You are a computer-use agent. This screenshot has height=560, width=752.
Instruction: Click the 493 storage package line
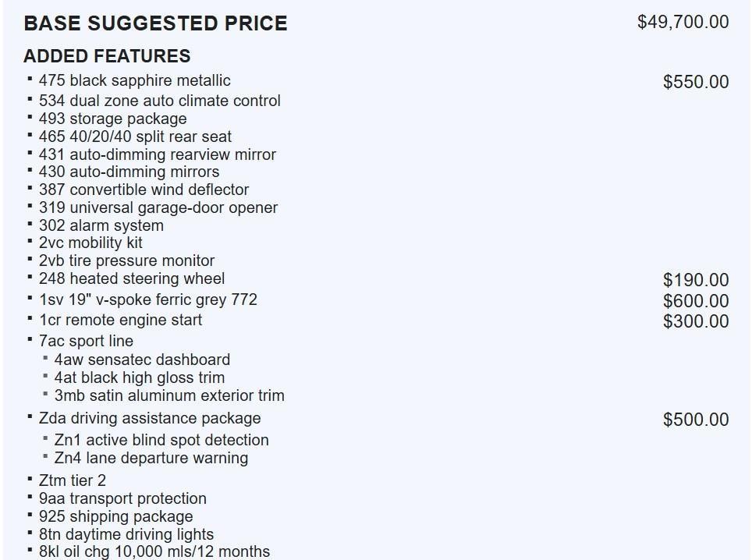tap(112, 119)
